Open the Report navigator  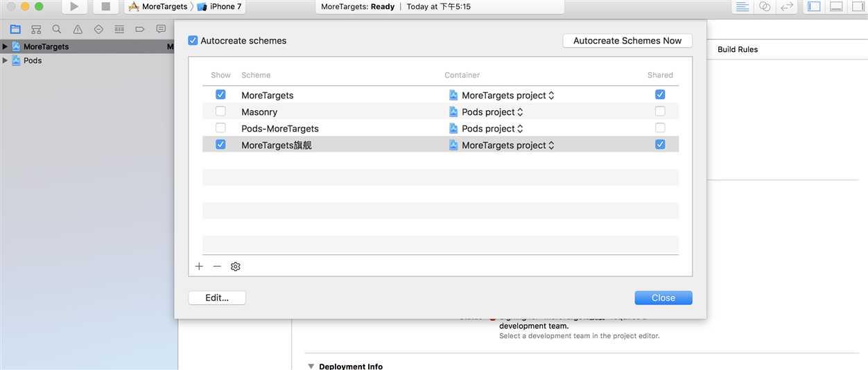click(161, 29)
